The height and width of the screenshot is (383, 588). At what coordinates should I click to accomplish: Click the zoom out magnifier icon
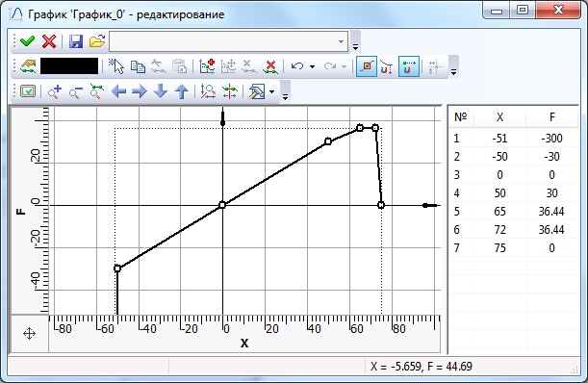(x=76, y=91)
